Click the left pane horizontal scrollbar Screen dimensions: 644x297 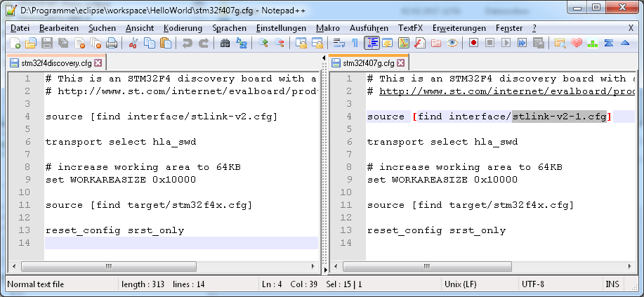tap(162, 268)
